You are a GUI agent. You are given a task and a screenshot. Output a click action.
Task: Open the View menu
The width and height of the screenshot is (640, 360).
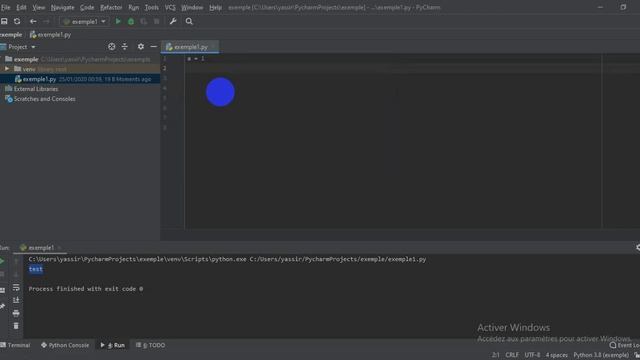click(x=39, y=7)
